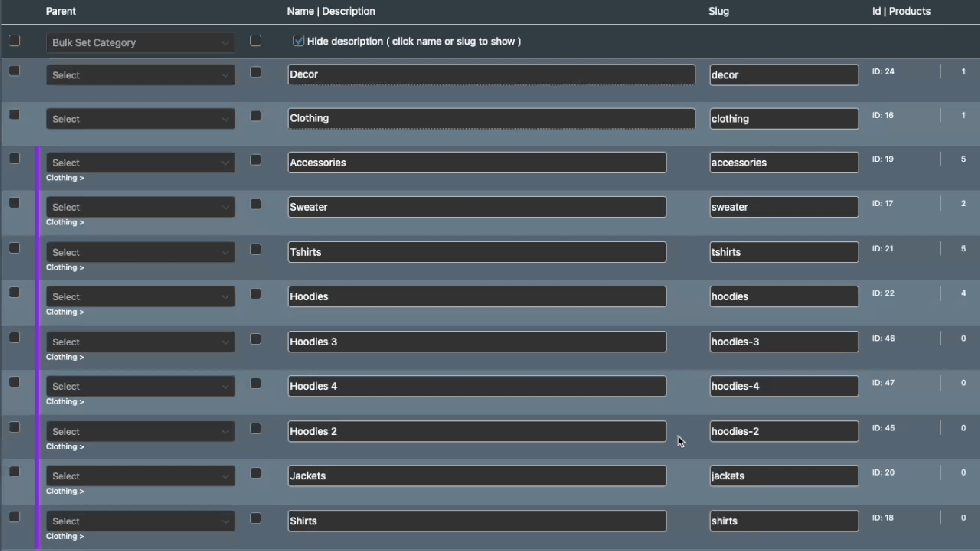Select the Sweater row checkbox

[14, 203]
